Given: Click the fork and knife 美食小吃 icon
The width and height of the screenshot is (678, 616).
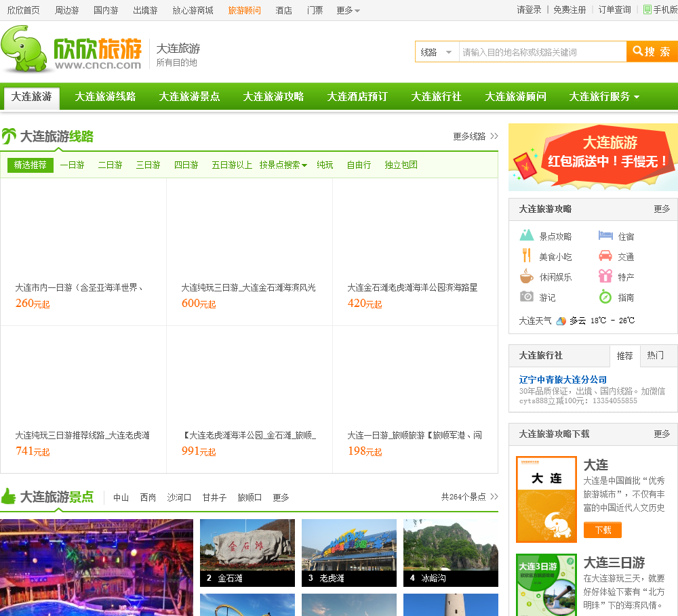Looking at the screenshot, I should coord(526,256).
